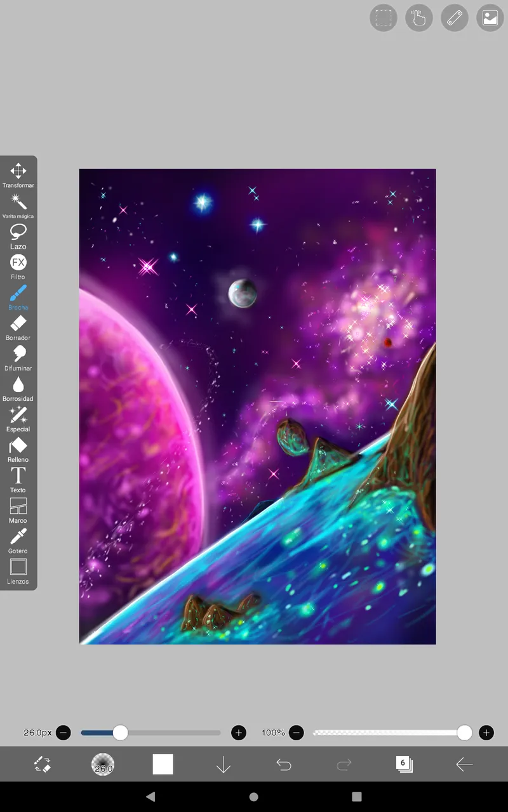
Task: Select the Borrosidad blur tool
Action: tap(18, 388)
